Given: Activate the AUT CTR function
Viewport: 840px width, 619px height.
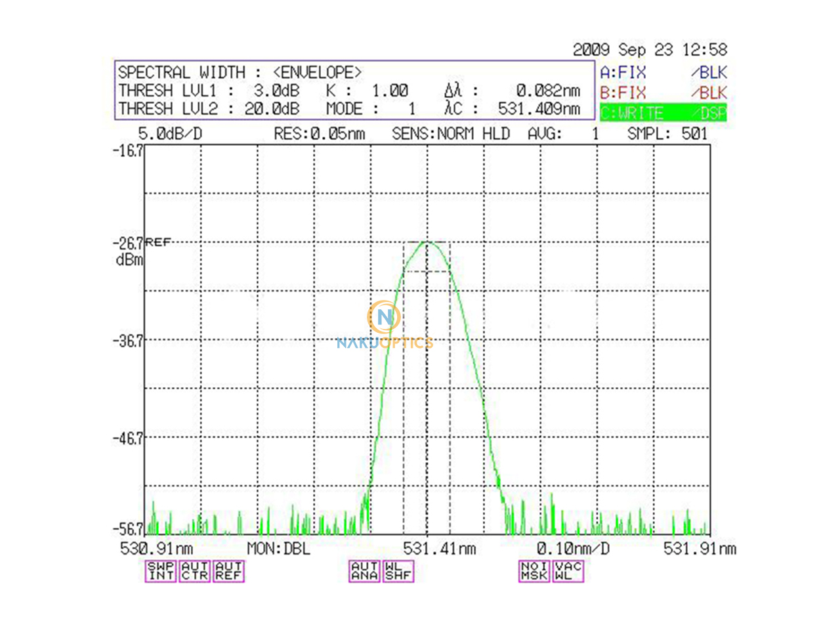Looking at the screenshot, I should [x=196, y=570].
